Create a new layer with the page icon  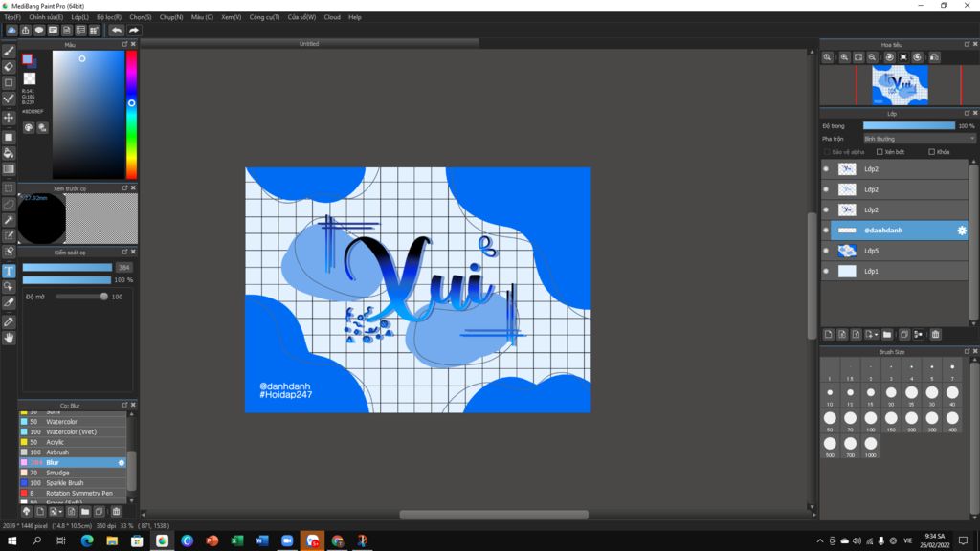tap(828, 334)
